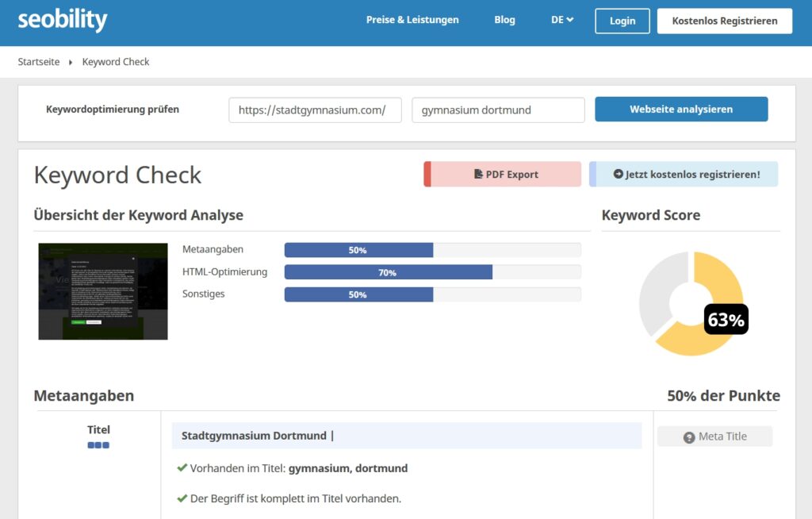Click the 'HTML-Optimierung' label
Image resolution: width=812 pixels, height=519 pixels.
click(224, 271)
